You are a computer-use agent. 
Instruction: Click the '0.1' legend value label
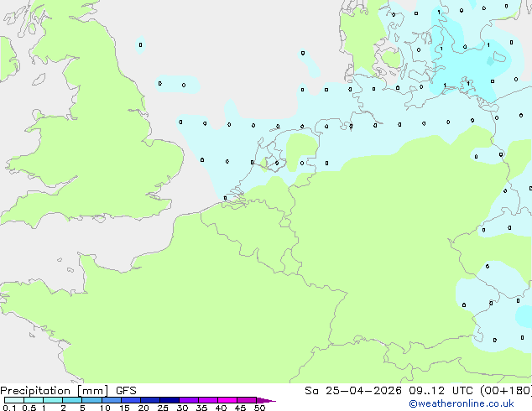[9, 408]
